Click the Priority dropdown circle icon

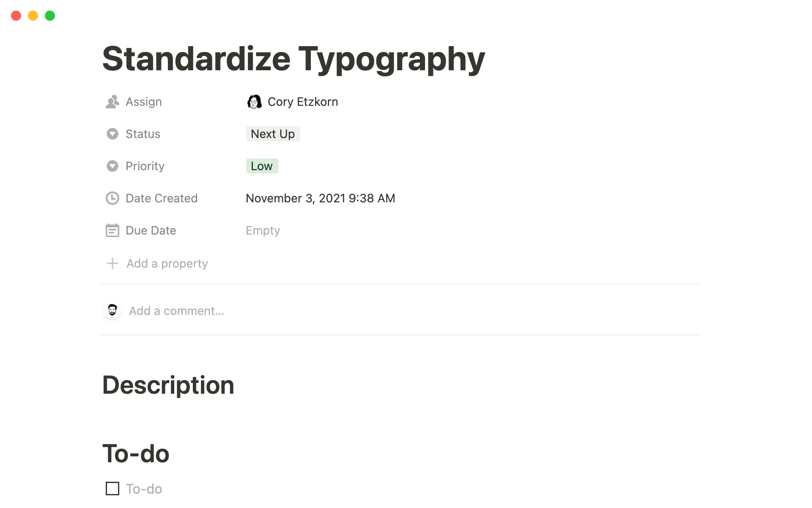112,166
